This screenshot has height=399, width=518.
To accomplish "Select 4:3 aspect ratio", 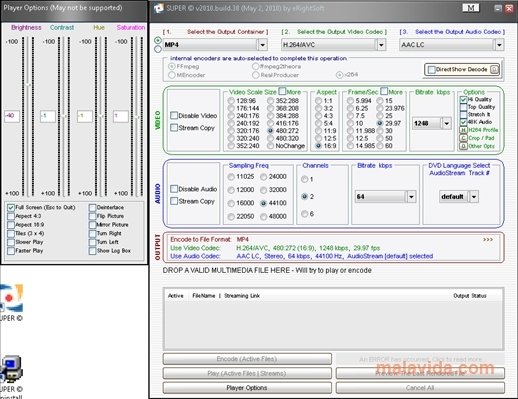I will click(x=319, y=116).
